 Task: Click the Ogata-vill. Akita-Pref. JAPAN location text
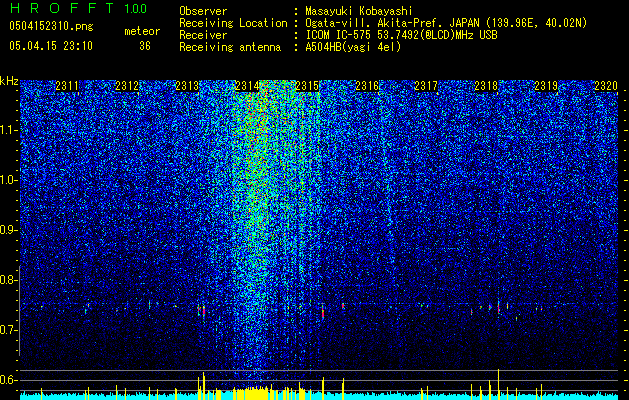coord(446,23)
